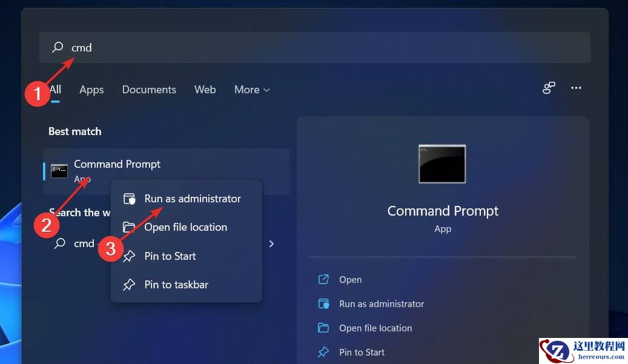Screen dimensions: 628x364
Task: Select the Web filter
Action: click(x=205, y=90)
